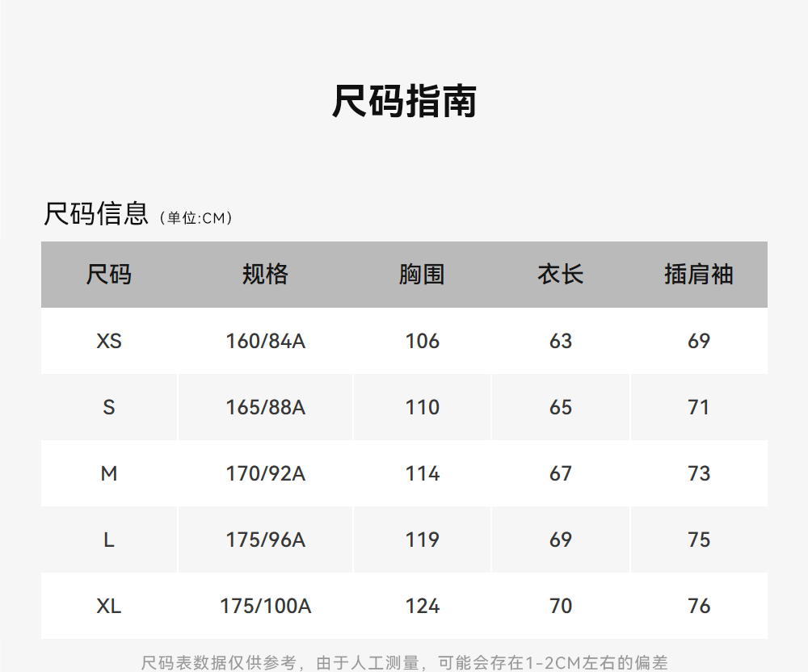This screenshot has width=808, height=672.
Task: Click the XL size cell
Action: tap(109, 606)
